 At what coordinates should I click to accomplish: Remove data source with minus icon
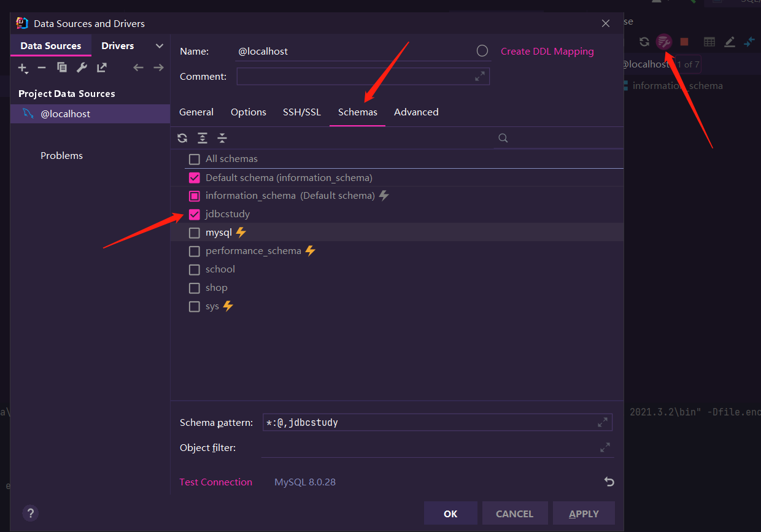[x=42, y=67]
